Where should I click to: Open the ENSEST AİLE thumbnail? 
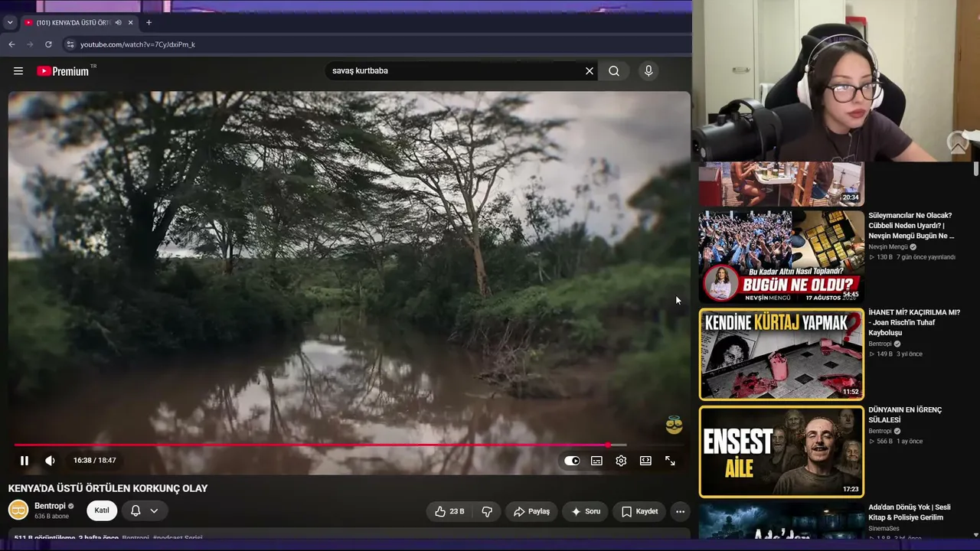781,452
